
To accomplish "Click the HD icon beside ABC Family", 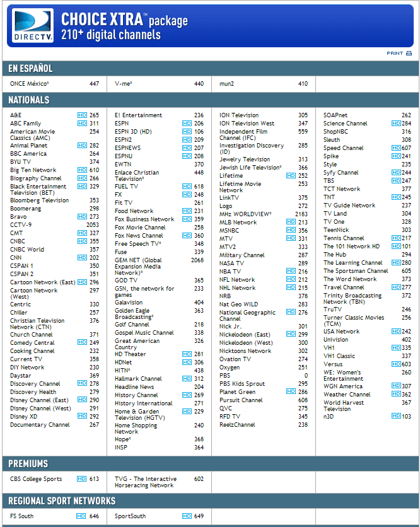I will (82, 124).
